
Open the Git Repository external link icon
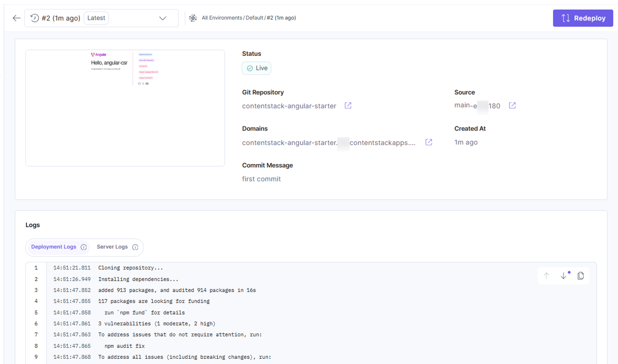click(348, 105)
